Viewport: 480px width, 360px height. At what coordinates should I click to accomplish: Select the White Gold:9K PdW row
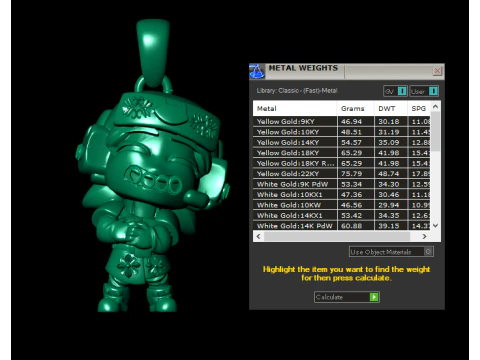point(341,184)
